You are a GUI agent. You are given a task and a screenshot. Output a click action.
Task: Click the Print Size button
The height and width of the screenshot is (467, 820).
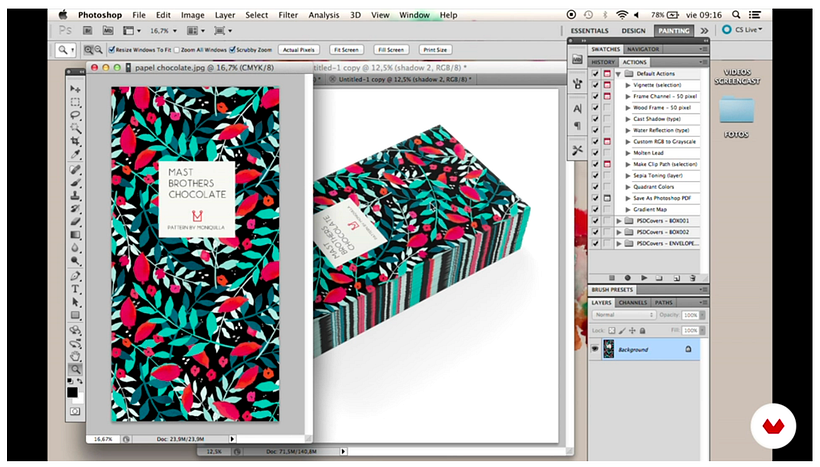point(435,50)
